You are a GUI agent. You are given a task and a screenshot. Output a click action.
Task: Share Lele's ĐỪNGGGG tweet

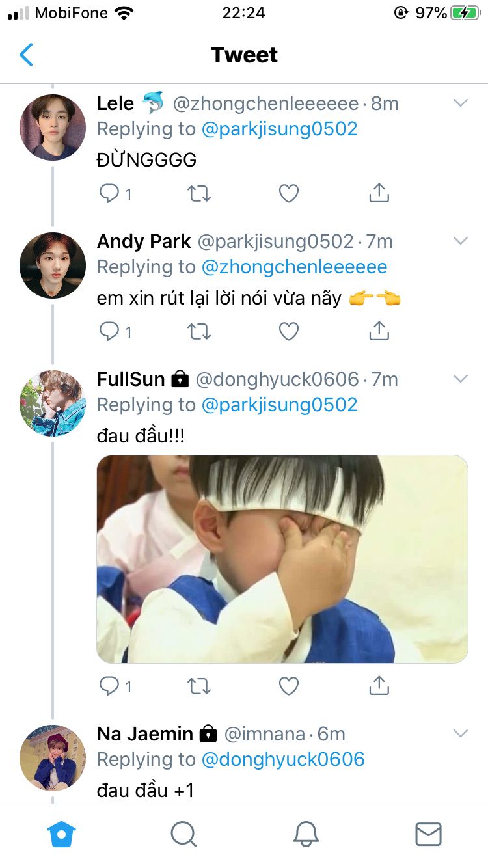(379, 193)
